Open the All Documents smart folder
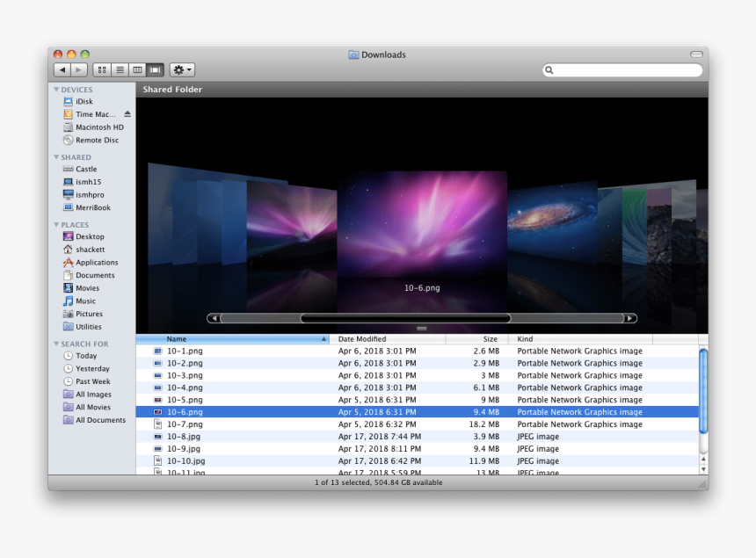 click(95, 420)
